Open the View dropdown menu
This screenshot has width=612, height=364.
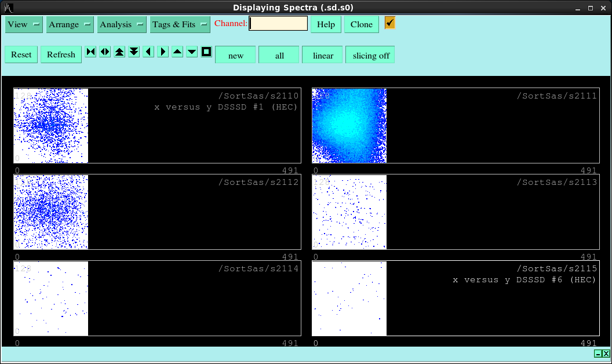click(24, 24)
